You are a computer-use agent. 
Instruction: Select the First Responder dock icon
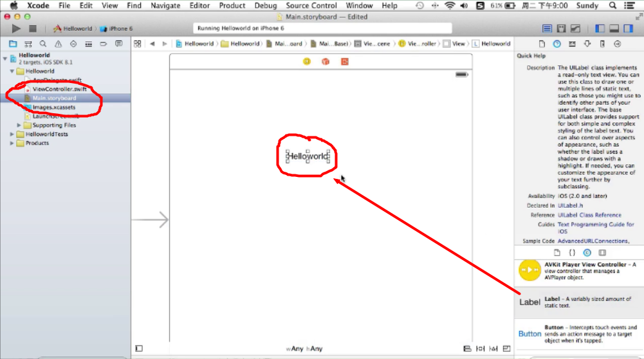(326, 62)
